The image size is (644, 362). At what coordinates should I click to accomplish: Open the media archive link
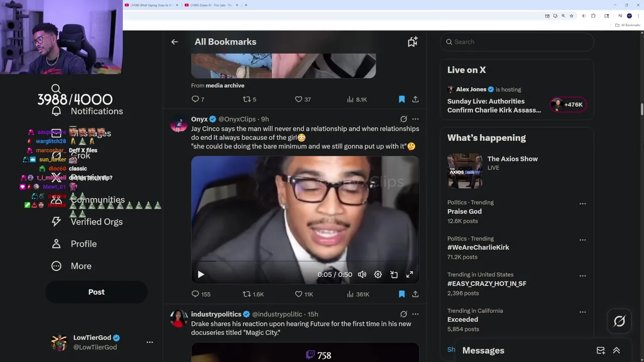pyautogui.click(x=225, y=85)
